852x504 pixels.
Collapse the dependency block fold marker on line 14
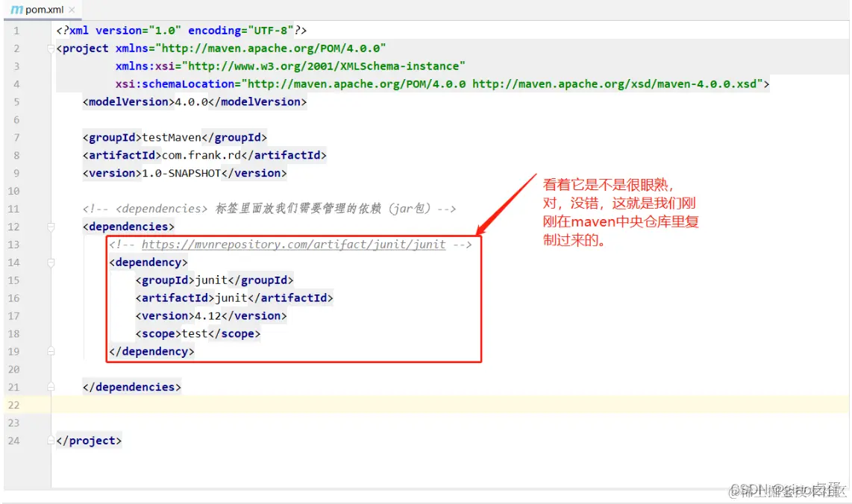click(51, 262)
